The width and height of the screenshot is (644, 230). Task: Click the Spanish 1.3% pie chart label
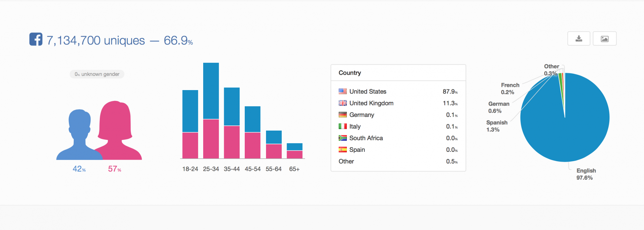[497, 126]
